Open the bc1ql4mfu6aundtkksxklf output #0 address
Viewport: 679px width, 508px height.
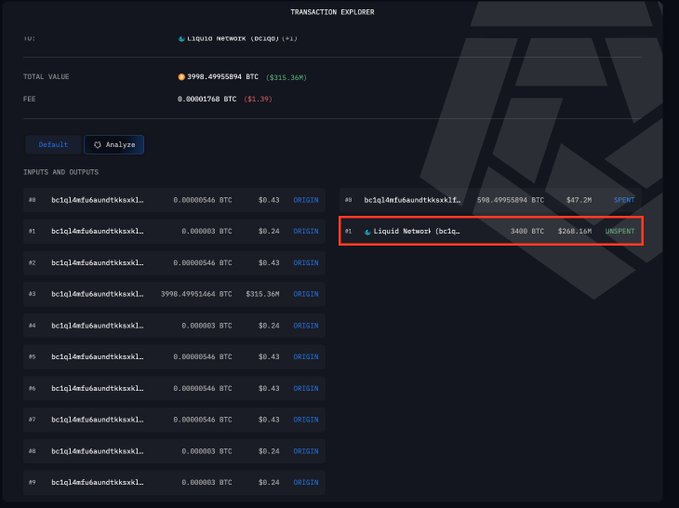(412, 200)
